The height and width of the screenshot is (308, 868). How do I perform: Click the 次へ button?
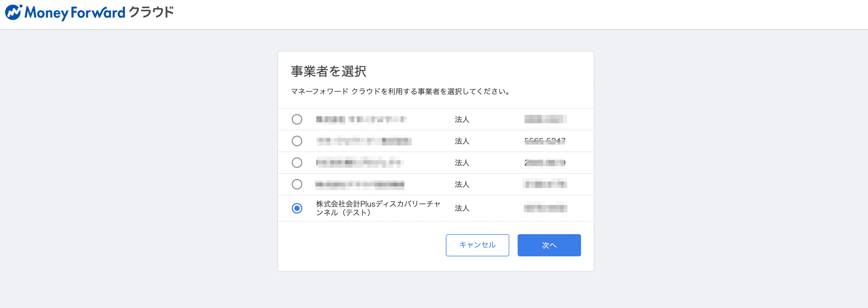(549, 245)
